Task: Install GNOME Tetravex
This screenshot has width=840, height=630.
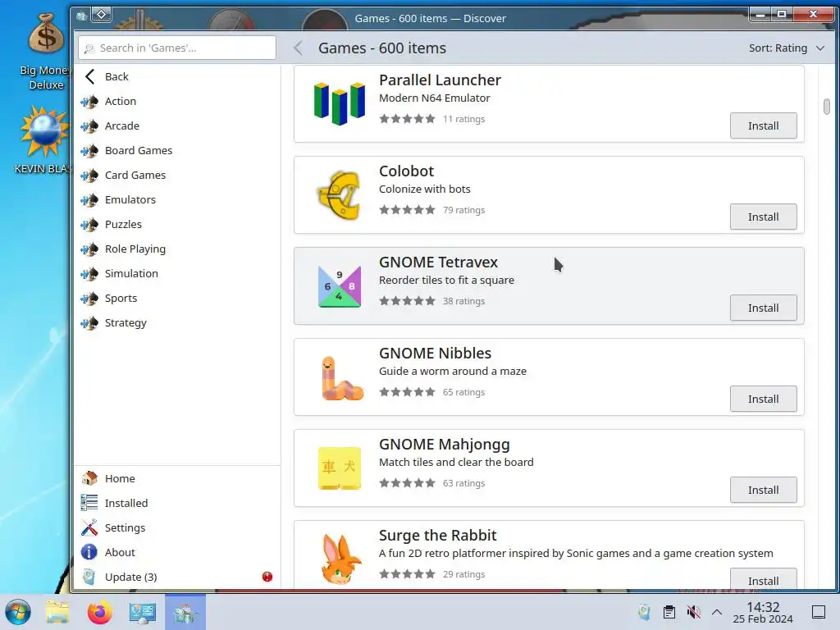Action: (763, 308)
